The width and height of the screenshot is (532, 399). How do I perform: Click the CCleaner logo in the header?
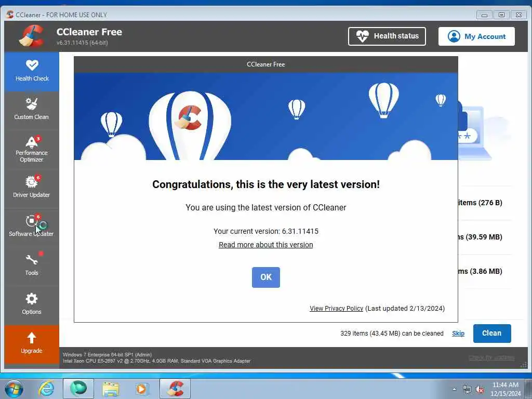[32, 36]
